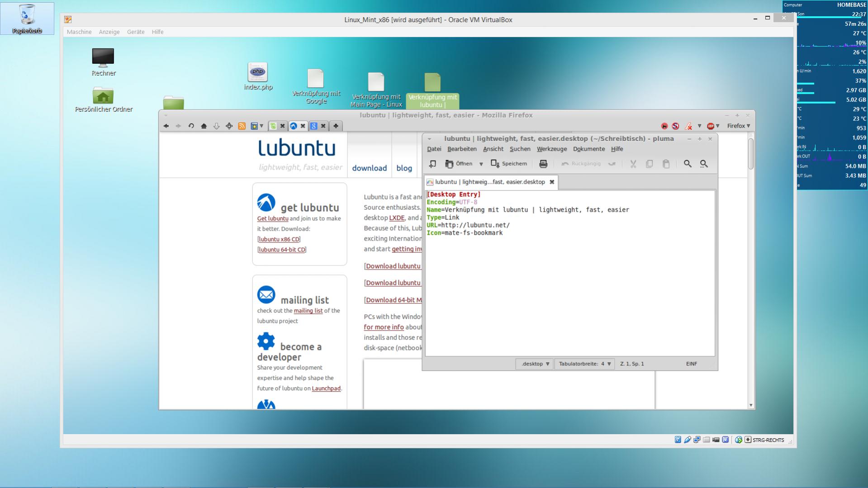Expand the recent files arrow beside Öffnen
868x488 pixels.
pyautogui.click(x=481, y=164)
